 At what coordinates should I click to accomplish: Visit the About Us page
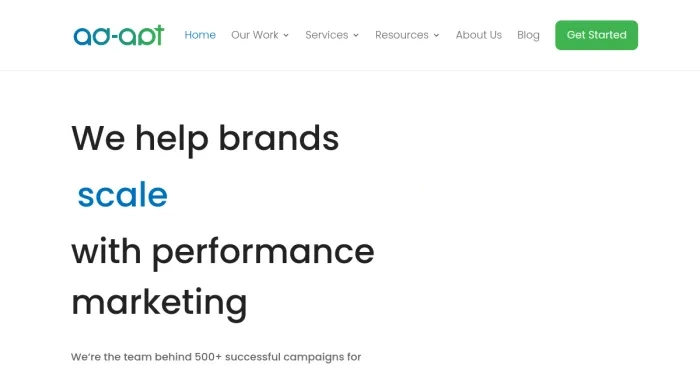click(x=479, y=35)
